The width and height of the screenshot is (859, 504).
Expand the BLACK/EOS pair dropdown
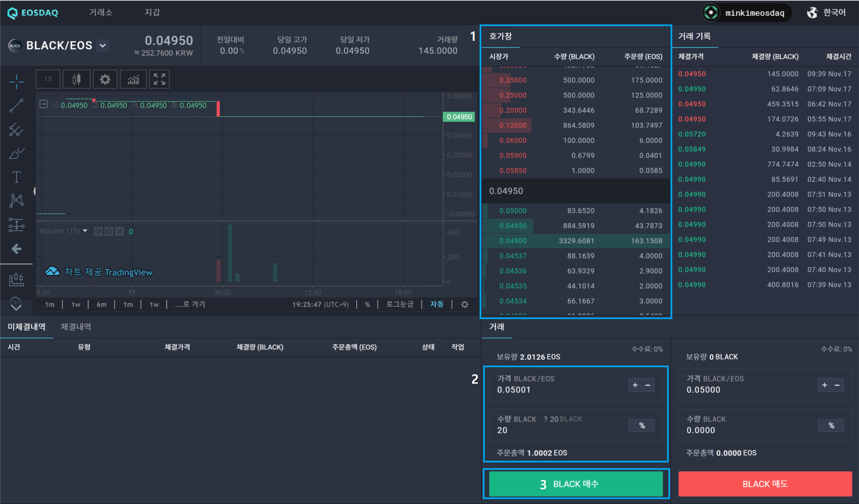point(103,45)
